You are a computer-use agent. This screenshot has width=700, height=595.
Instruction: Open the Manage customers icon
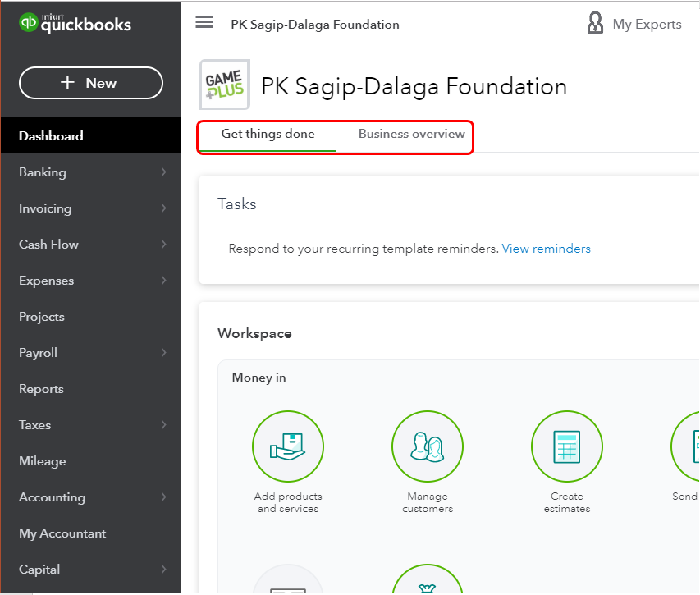[428, 446]
